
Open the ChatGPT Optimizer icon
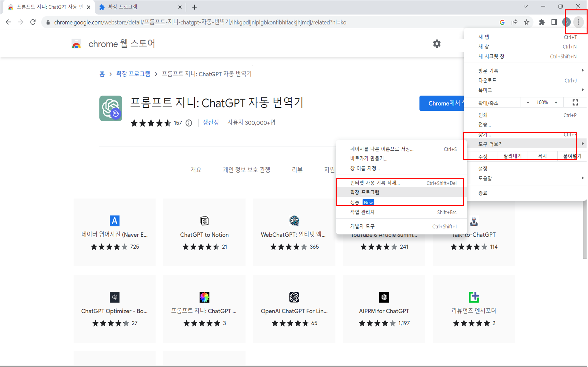tap(115, 297)
